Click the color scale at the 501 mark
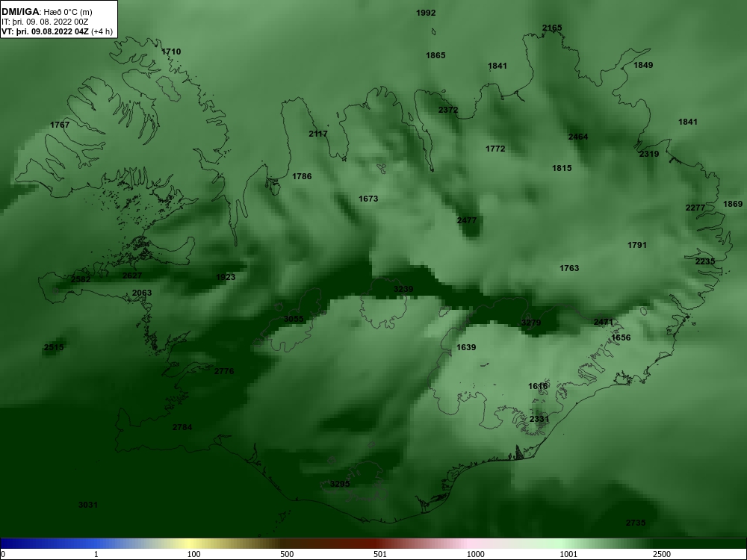This screenshot has width=747, height=560. coord(380,554)
